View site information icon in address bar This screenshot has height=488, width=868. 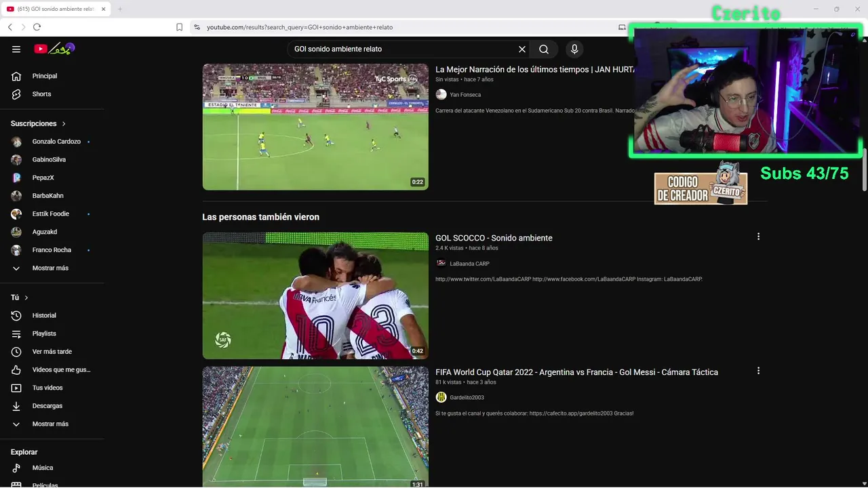[197, 27]
